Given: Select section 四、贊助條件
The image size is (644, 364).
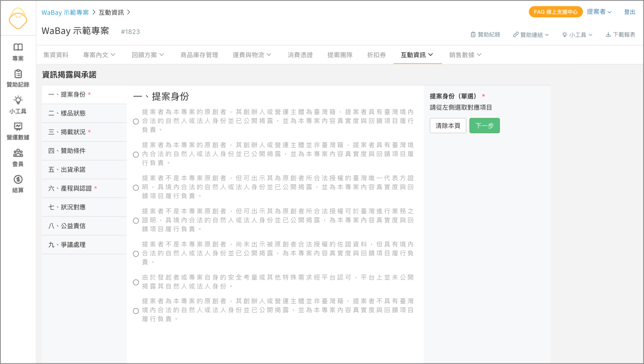Looking at the screenshot, I should pos(84,151).
